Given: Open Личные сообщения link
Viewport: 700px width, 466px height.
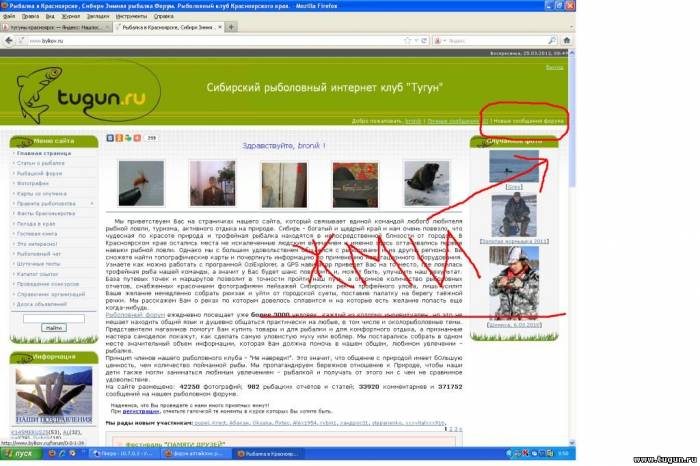Looking at the screenshot, I should coord(458,121).
